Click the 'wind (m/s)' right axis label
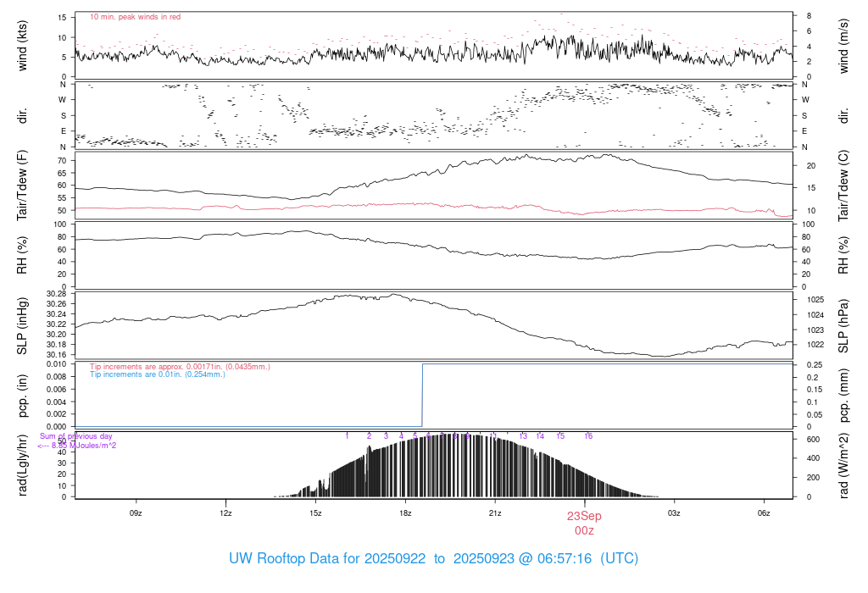 coord(843,46)
